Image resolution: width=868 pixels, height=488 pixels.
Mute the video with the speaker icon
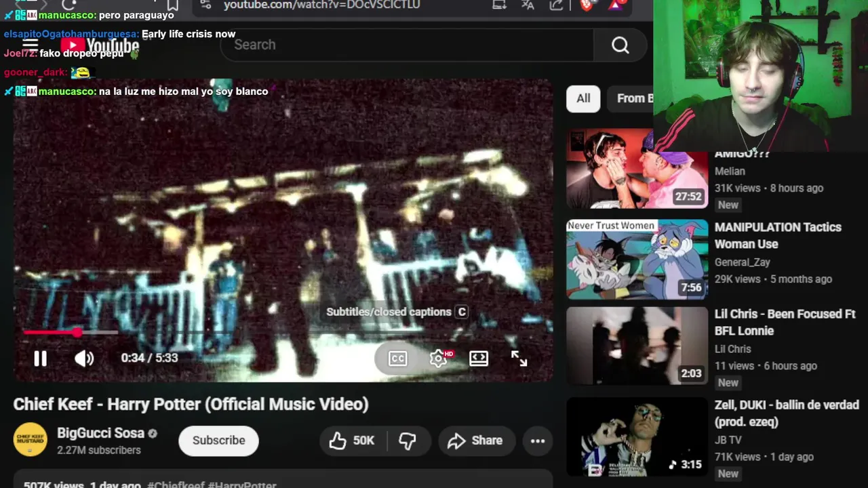click(x=84, y=359)
